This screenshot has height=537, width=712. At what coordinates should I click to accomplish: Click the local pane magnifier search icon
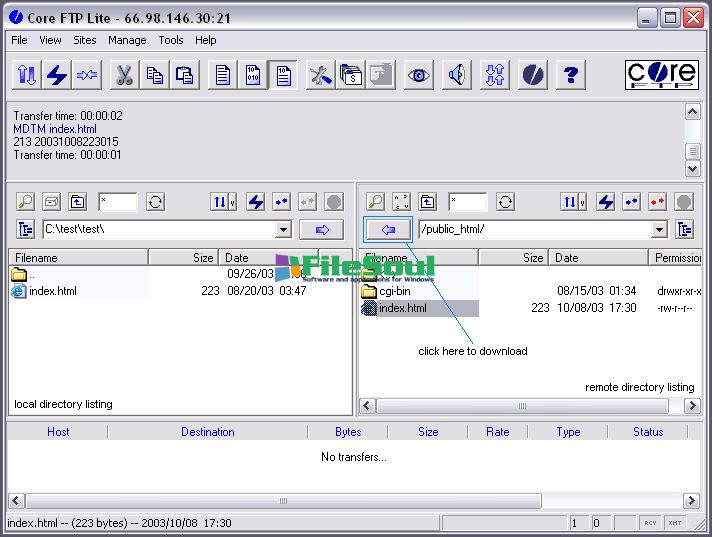[x=26, y=202]
